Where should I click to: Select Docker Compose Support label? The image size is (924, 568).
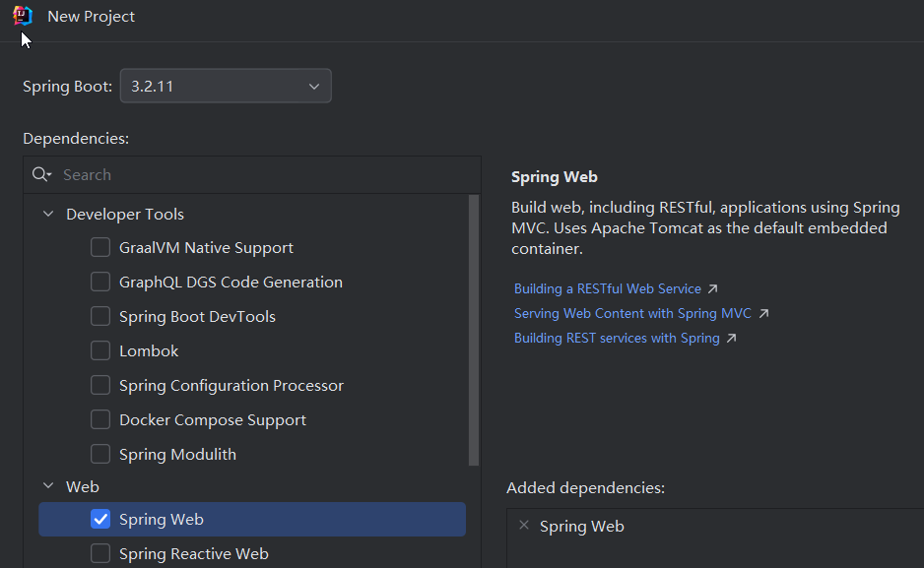point(213,420)
